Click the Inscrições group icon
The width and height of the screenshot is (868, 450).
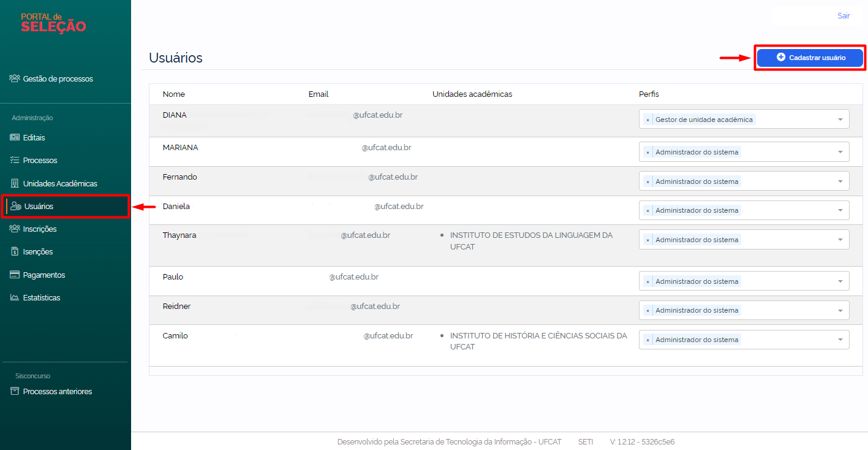(x=15, y=229)
